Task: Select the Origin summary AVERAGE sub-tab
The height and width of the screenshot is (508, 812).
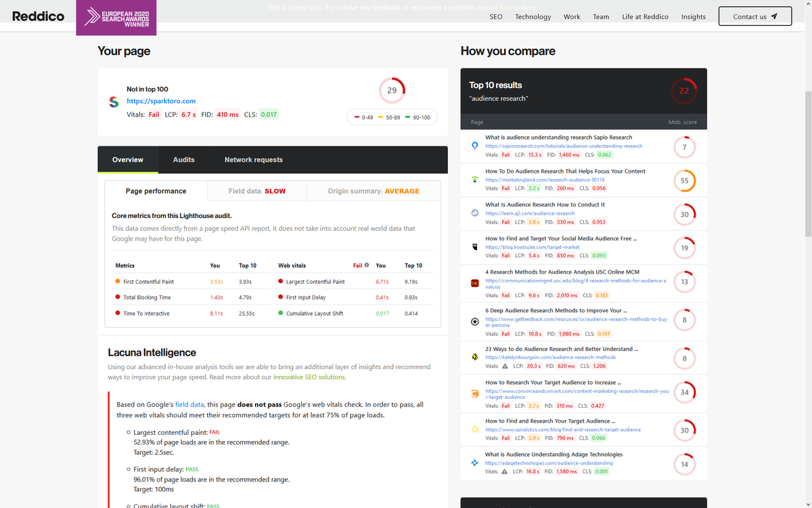Action: click(374, 191)
